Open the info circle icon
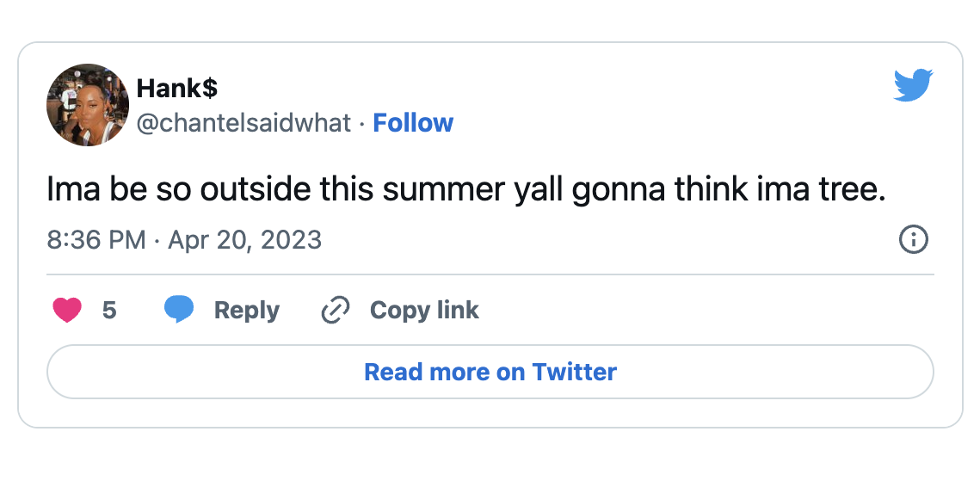Image resolution: width=980 pixels, height=487 pixels. pyautogui.click(x=913, y=239)
